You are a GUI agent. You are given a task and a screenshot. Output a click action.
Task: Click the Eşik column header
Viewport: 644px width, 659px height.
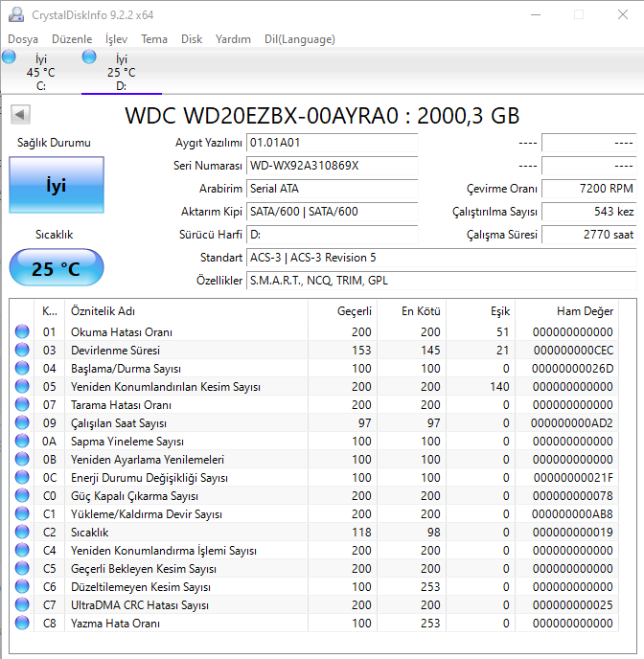click(480, 311)
